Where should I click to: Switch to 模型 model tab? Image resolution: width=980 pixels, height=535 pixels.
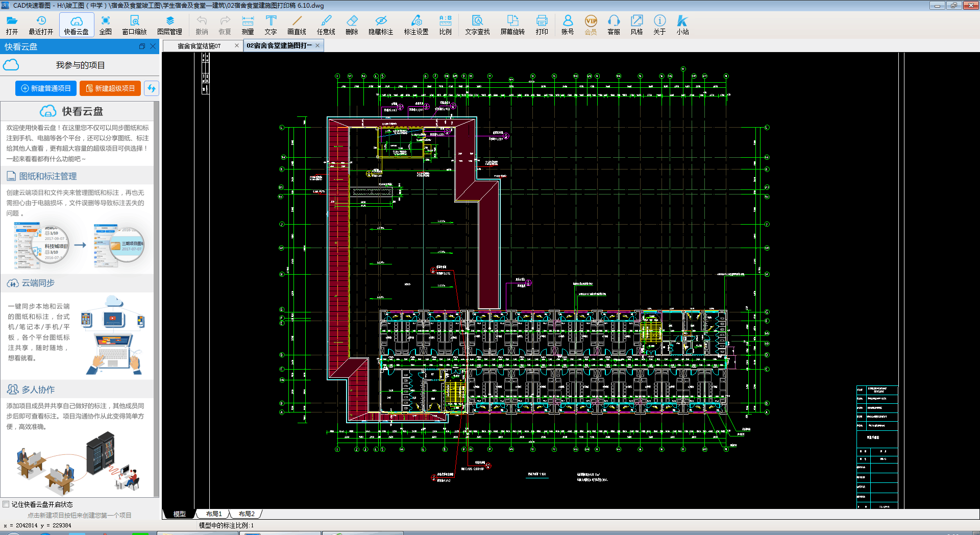[180, 514]
